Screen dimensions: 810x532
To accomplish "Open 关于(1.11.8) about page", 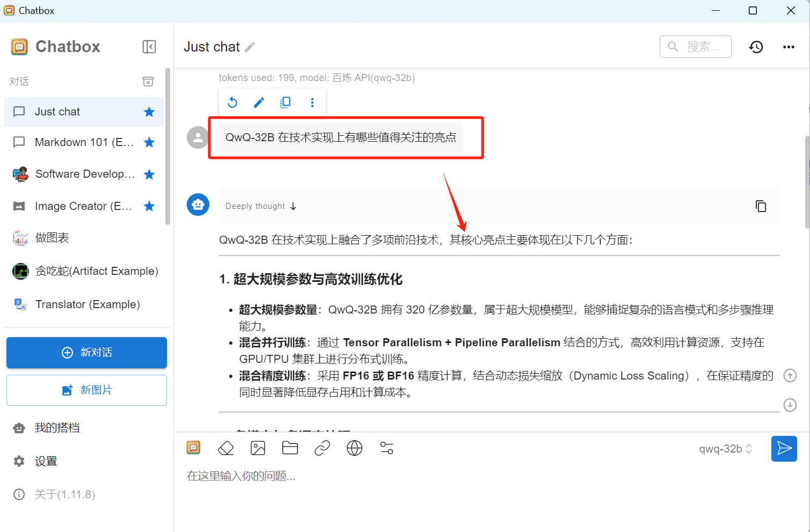I will pos(86,494).
